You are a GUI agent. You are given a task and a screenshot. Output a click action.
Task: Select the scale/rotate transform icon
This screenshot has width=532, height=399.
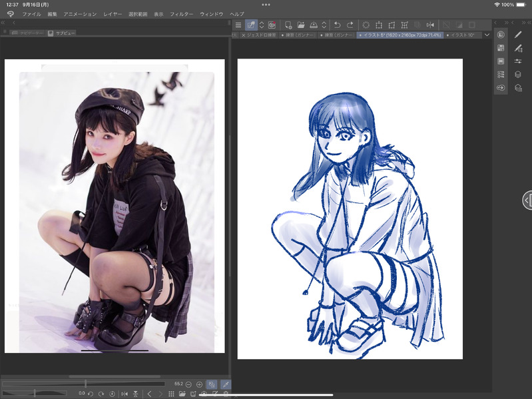pos(379,25)
